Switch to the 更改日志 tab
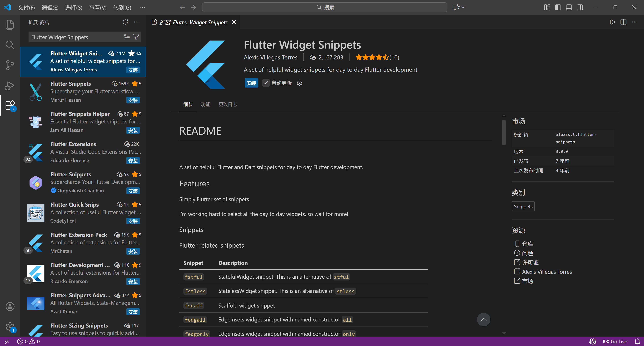 228,104
